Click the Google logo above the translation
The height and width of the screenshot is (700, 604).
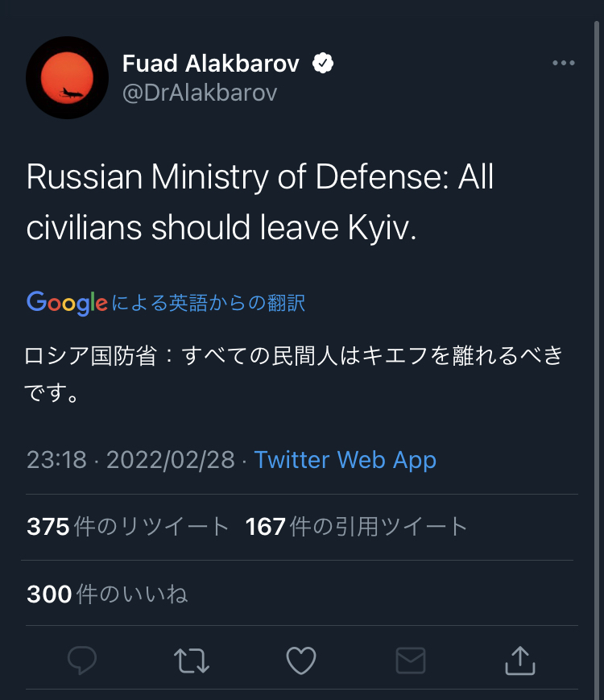click(67, 302)
